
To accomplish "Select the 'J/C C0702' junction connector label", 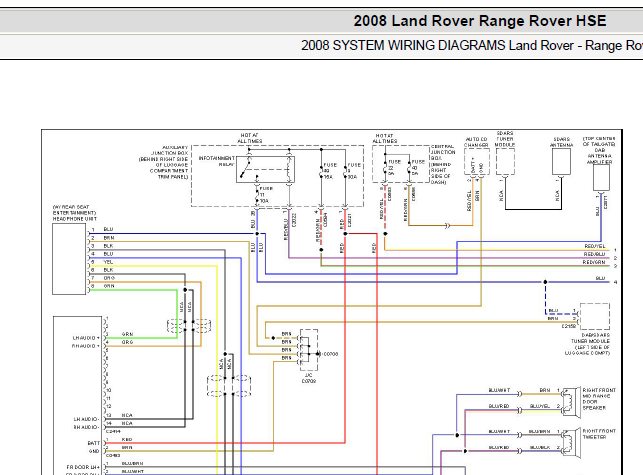I will 309,378.
